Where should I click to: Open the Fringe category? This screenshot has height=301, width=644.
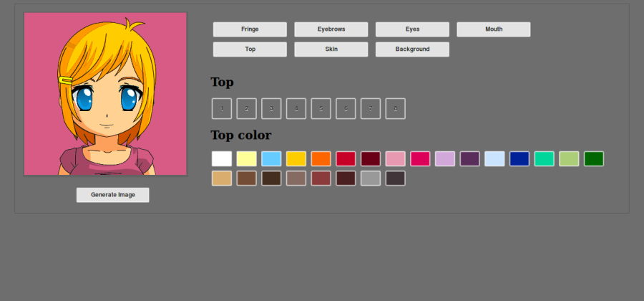click(250, 29)
